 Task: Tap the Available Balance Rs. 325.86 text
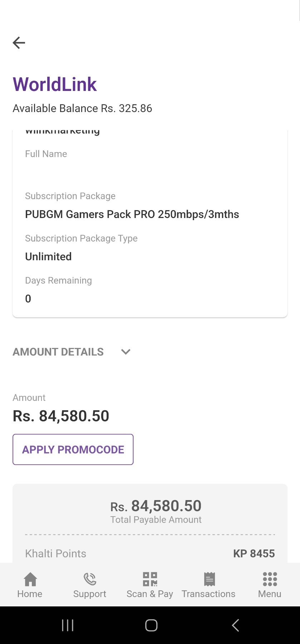point(82,108)
